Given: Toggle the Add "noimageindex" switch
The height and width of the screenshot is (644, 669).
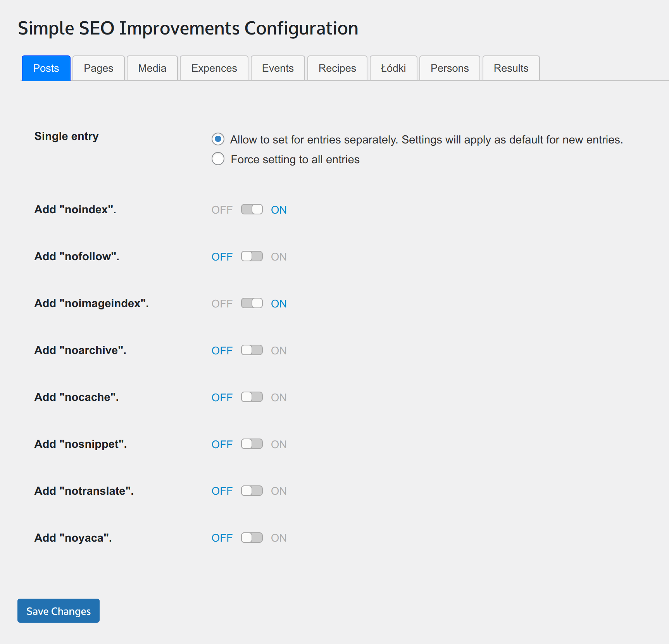Looking at the screenshot, I should (252, 303).
